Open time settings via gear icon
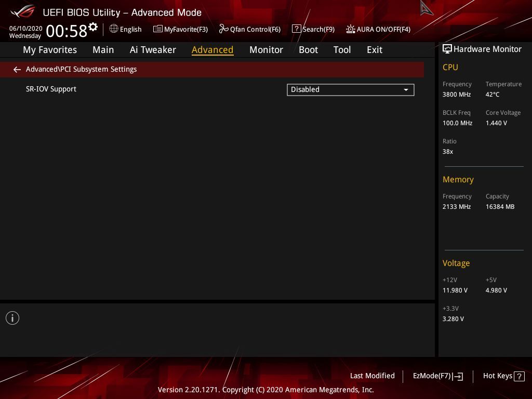Screen dimensions: 532x399 coord(93,27)
